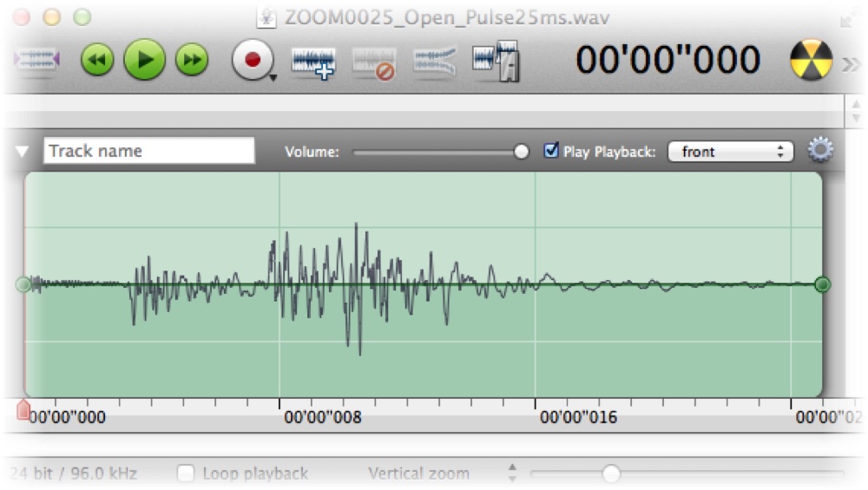Toggle the Play checkbox
Image resolution: width=868 pixels, height=490 pixels.
[x=551, y=150]
